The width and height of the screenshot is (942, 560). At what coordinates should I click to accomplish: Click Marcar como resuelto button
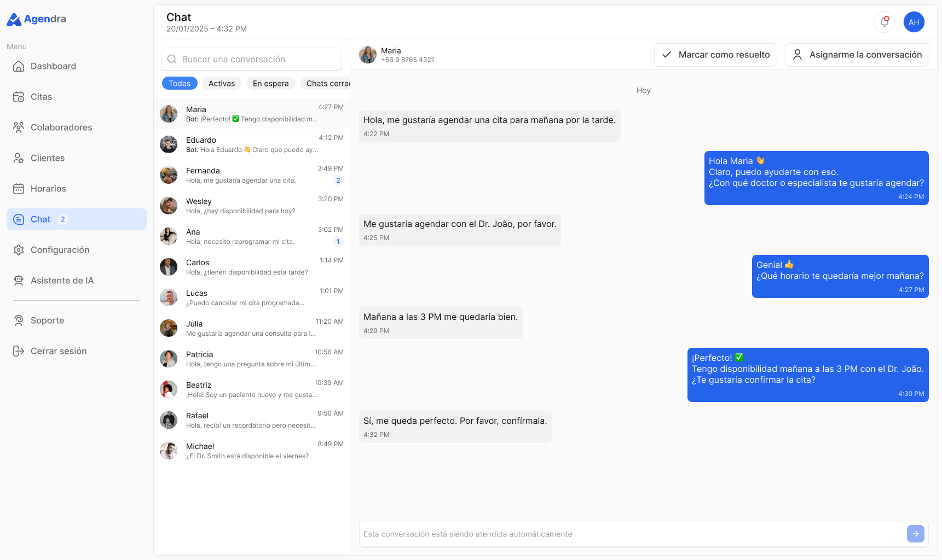(715, 55)
